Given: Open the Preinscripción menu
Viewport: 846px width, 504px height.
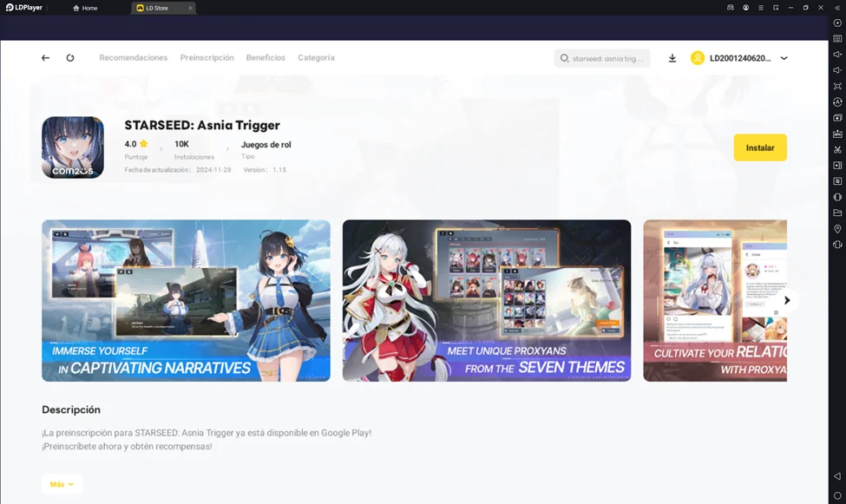Looking at the screenshot, I should point(207,58).
